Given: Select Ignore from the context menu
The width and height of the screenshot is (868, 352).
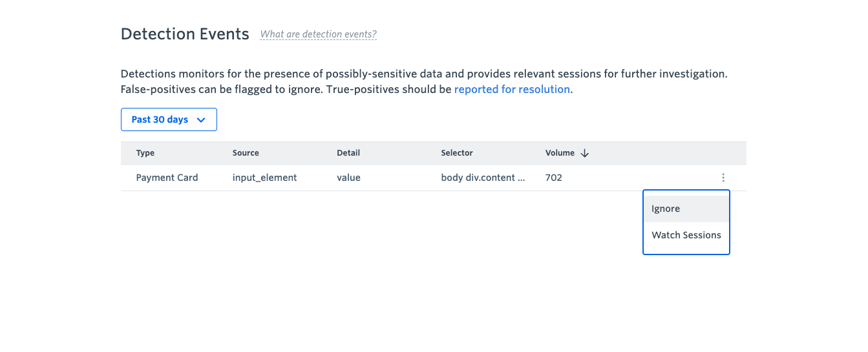Looking at the screenshot, I should coord(686,209).
